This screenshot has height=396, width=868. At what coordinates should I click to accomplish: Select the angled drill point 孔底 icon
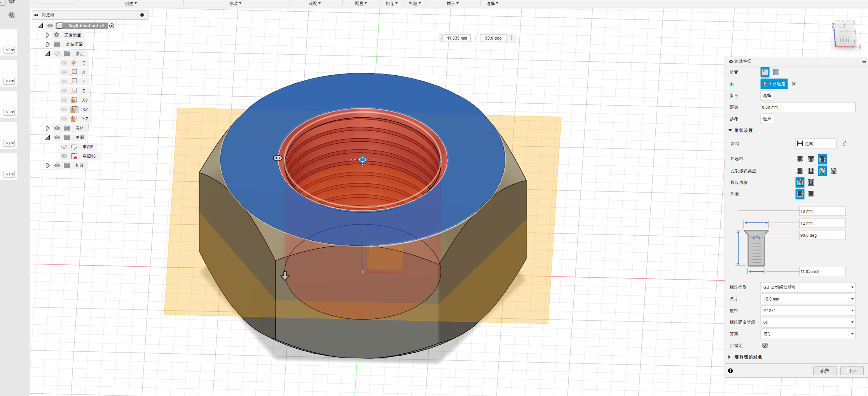(811, 194)
